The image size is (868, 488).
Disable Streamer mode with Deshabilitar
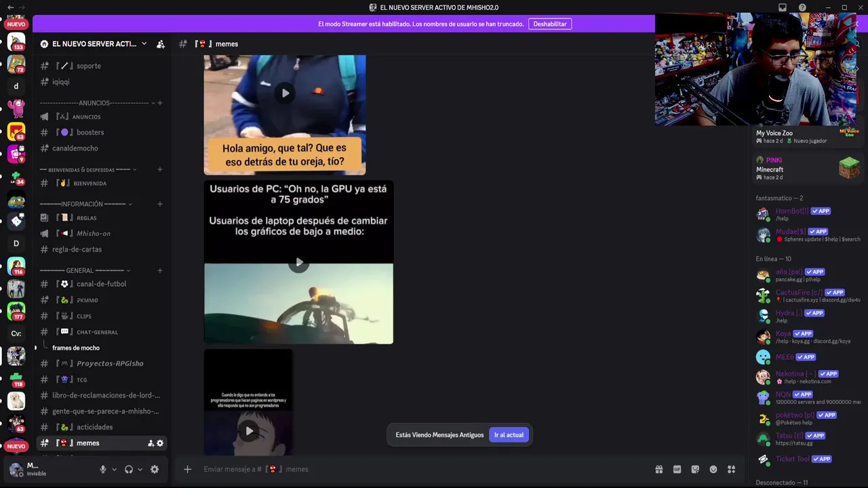(550, 24)
